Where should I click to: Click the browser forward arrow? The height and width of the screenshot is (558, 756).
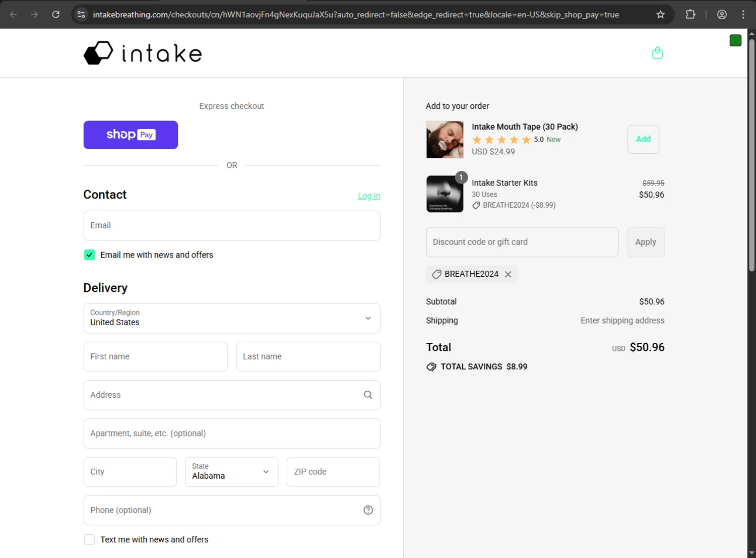pos(34,15)
